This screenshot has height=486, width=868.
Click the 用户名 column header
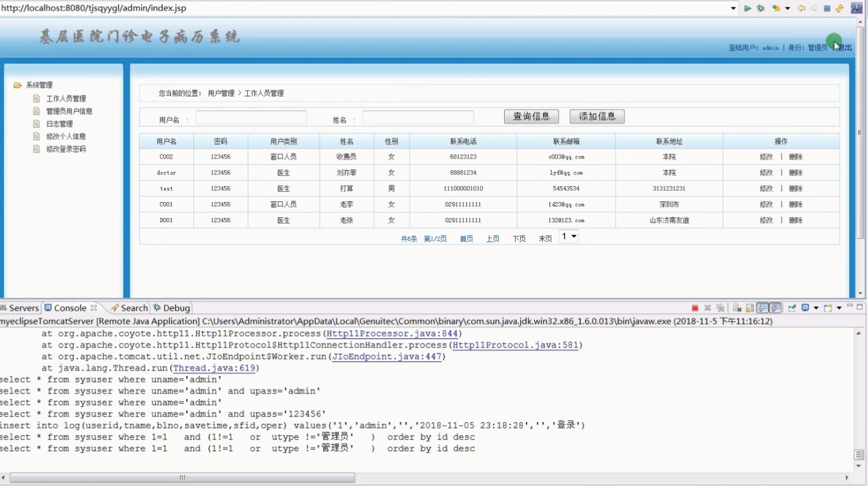pyautogui.click(x=166, y=141)
